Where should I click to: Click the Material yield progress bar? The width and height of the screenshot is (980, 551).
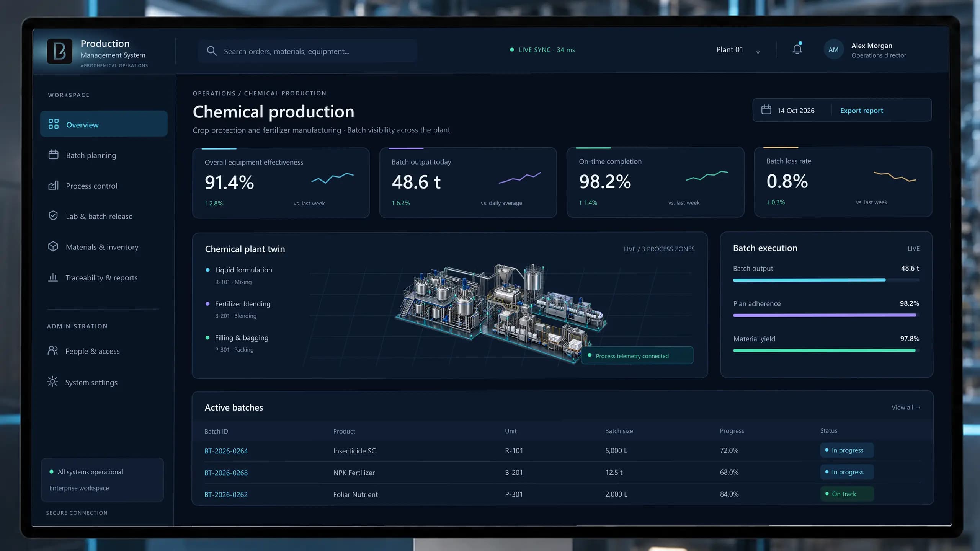pyautogui.click(x=826, y=350)
